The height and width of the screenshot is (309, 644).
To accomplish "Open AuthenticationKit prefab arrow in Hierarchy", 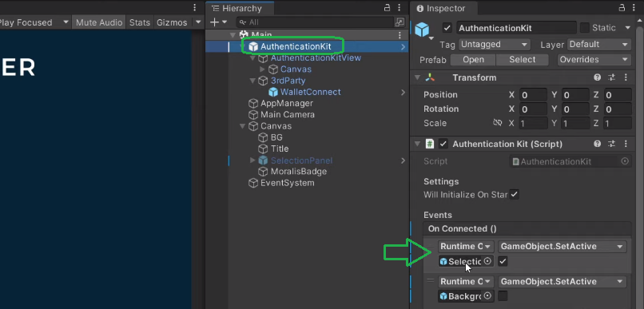I will coord(403,47).
